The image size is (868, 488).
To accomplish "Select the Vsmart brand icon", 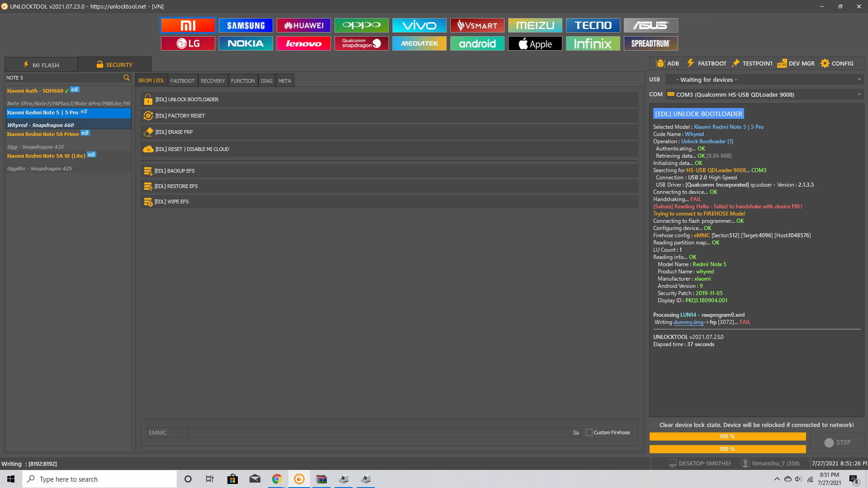I will pyautogui.click(x=477, y=25).
